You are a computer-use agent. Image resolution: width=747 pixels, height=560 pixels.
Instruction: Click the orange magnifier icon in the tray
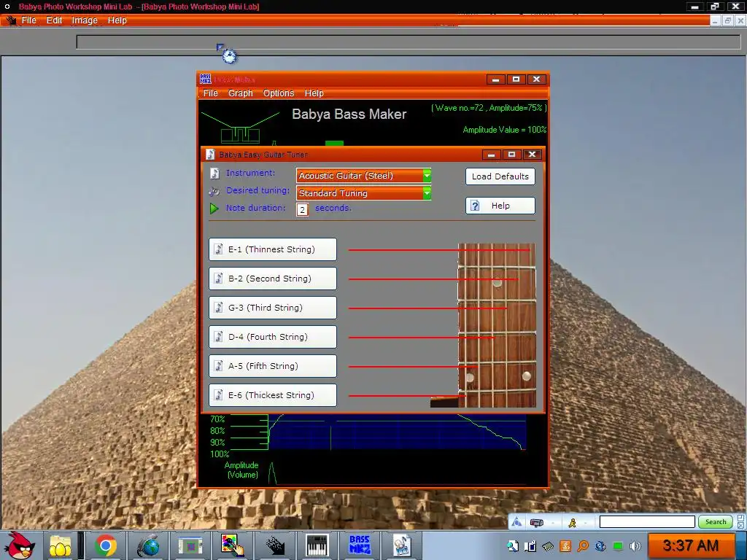click(x=583, y=546)
